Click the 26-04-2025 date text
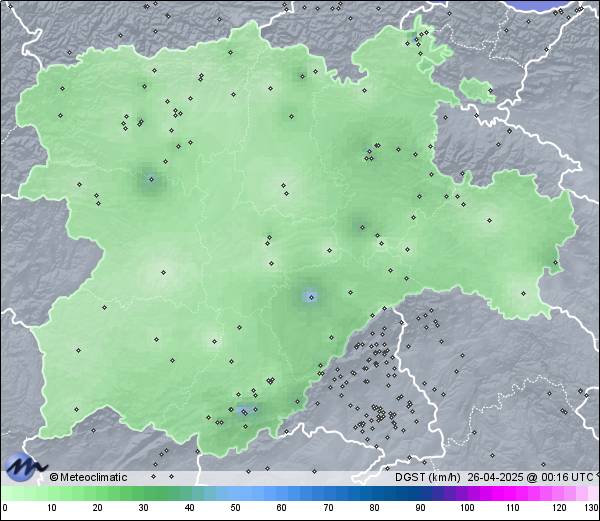 [x=495, y=477]
